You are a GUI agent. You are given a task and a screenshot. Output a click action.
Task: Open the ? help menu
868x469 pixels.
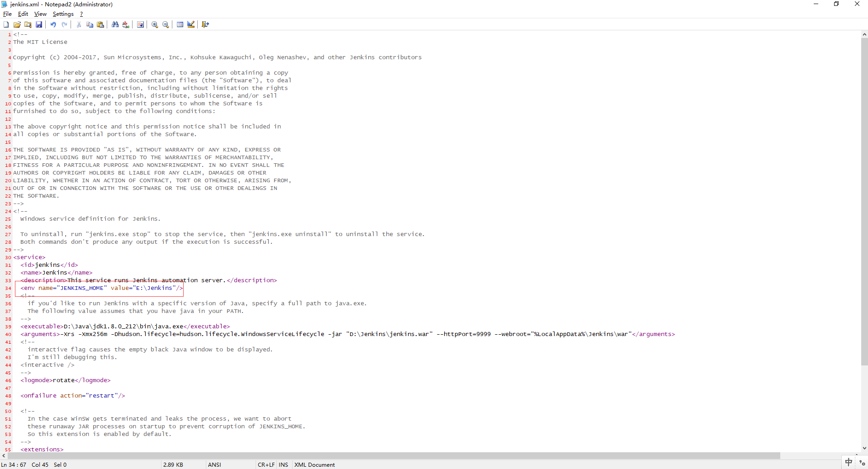coord(81,14)
